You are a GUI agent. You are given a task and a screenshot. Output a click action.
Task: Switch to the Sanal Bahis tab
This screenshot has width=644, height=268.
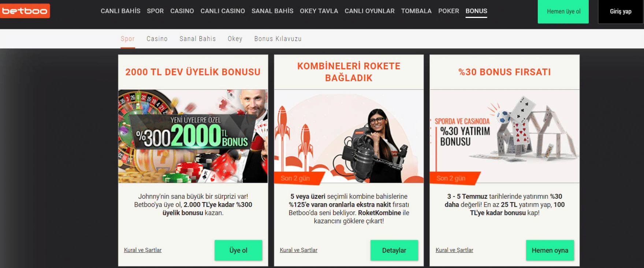[198, 39]
